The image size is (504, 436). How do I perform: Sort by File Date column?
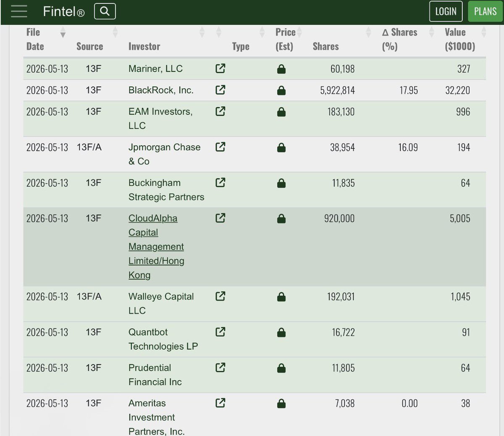point(63,32)
